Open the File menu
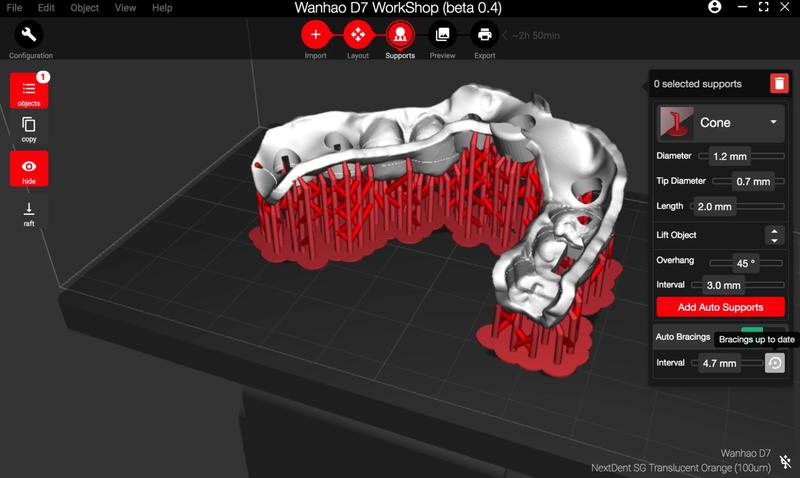Image resolution: width=800 pixels, height=478 pixels. pyautogui.click(x=15, y=8)
